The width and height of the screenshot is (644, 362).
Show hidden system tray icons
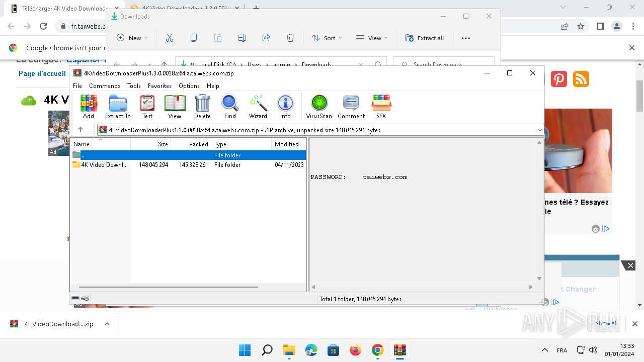pos(544,350)
